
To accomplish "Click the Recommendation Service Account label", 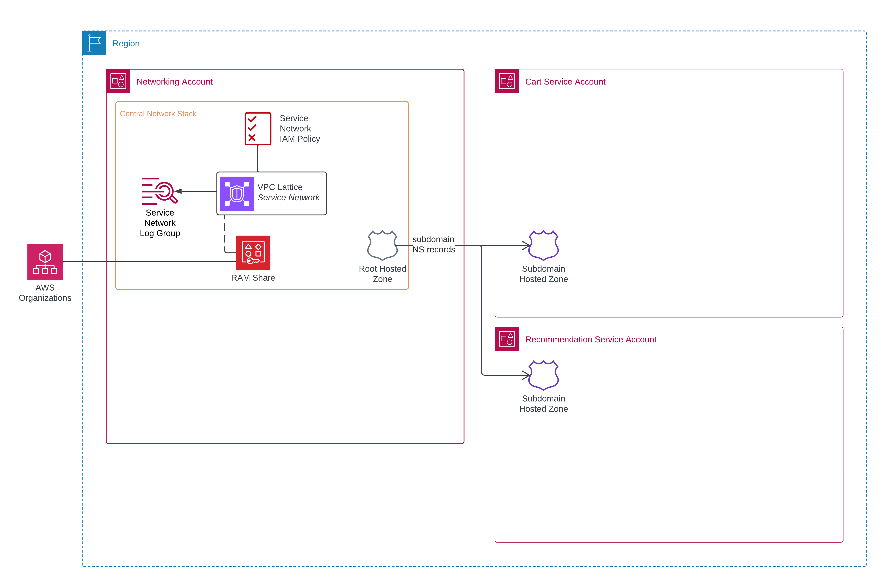I will tap(591, 339).
